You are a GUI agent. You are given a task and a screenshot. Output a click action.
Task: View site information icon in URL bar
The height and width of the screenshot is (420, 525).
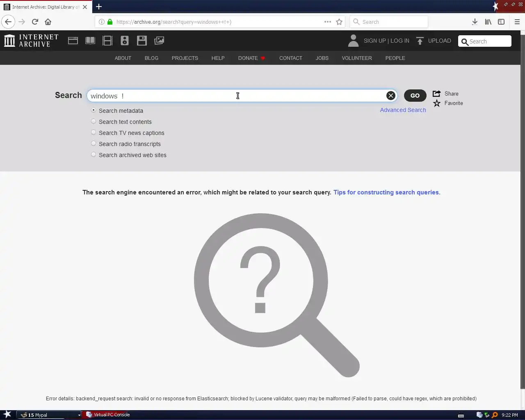tap(102, 22)
